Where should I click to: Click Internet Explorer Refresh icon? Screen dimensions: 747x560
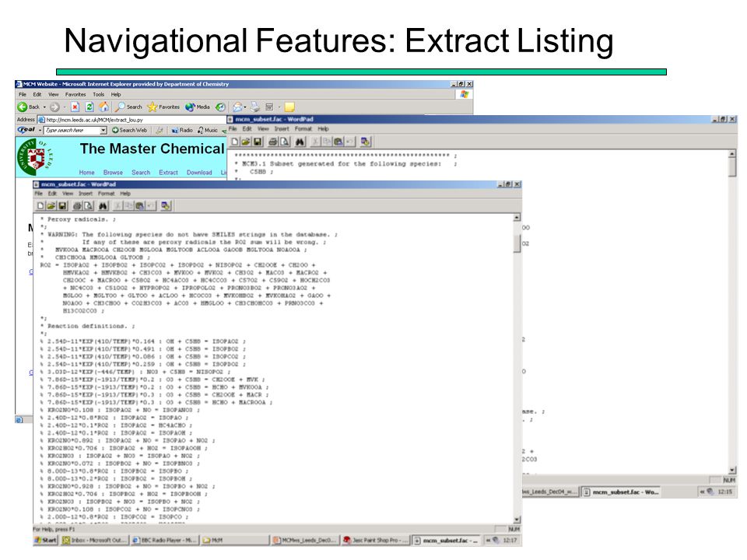pyautogui.click(x=89, y=107)
